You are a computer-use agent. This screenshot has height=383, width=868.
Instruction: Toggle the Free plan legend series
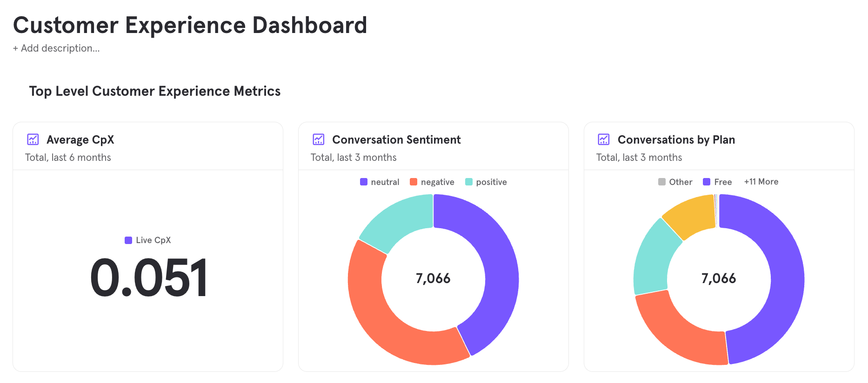pos(718,182)
